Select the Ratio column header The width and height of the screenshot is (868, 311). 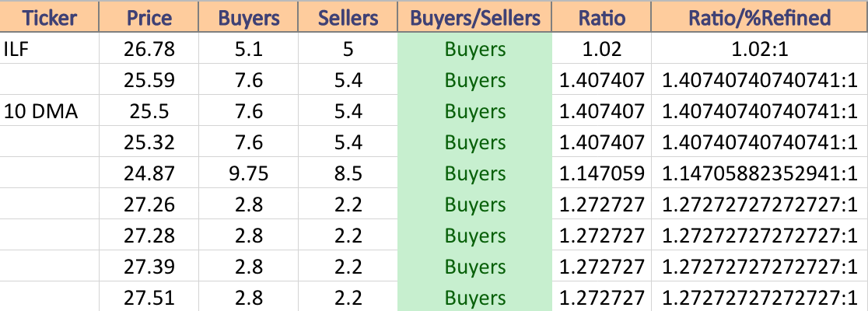pos(602,16)
